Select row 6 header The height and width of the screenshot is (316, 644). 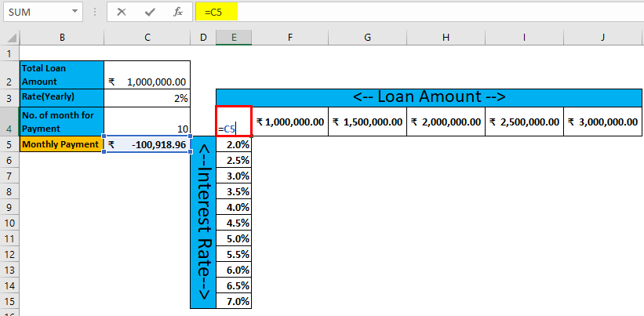coord(10,160)
